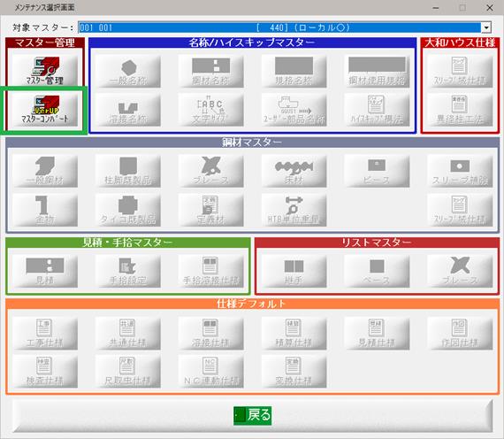
Task: Open the 鋼材名称 master icon
Action: pos(210,71)
